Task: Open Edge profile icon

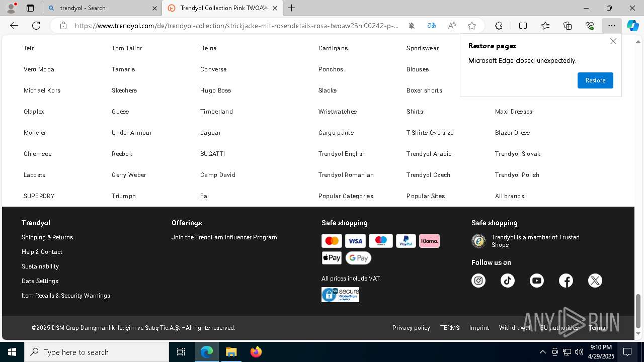Action: pyautogui.click(x=11, y=8)
